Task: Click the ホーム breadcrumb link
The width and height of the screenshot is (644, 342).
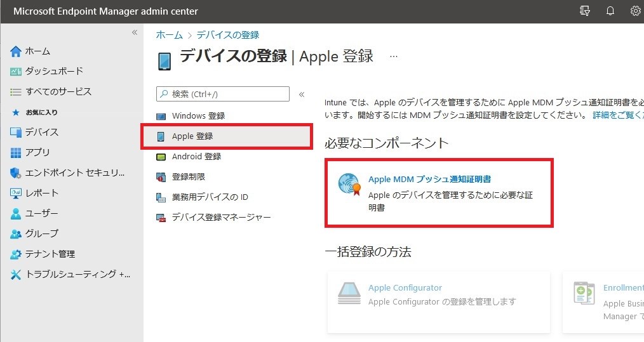Action: pyautogui.click(x=169, y=36)
